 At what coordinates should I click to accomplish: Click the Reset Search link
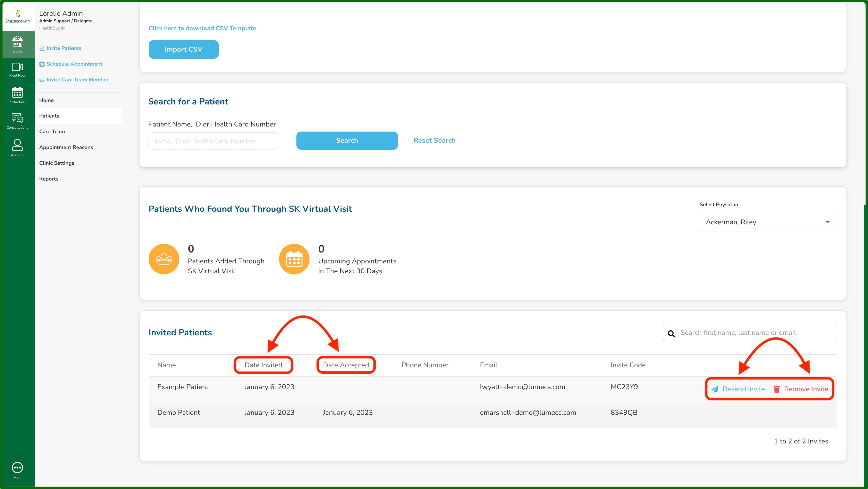434,140
